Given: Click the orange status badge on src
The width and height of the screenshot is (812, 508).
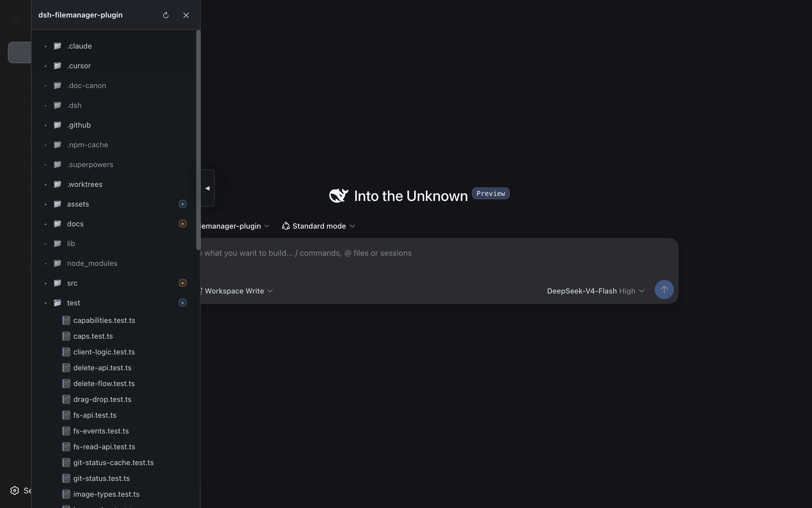Looking at the screenshot, I should point(182,283).
